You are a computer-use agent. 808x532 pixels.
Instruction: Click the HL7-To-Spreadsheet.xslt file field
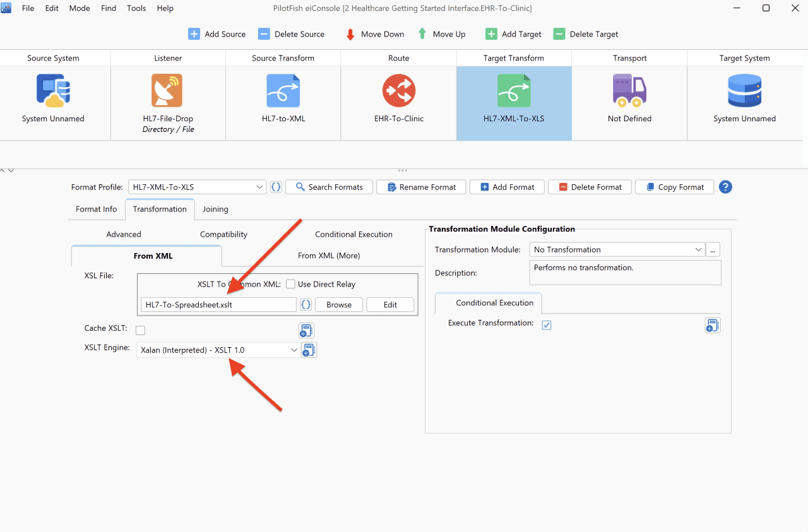218,305
